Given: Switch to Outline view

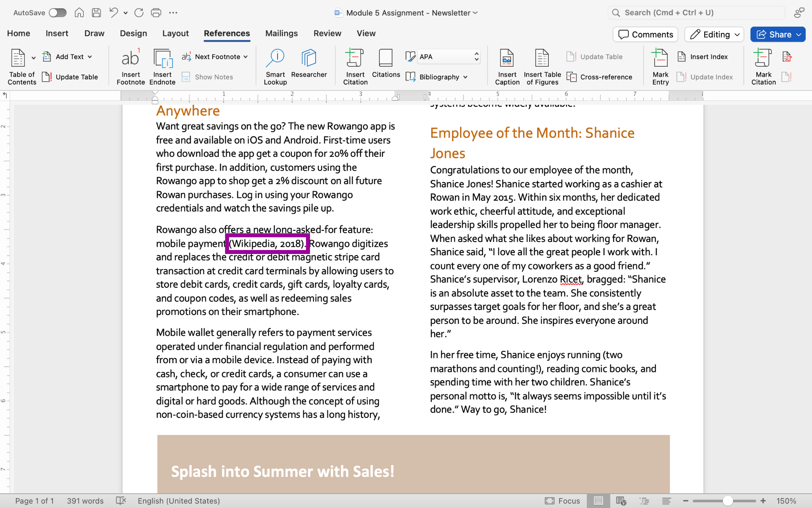Looking at the screenshot, I should 644,501.
